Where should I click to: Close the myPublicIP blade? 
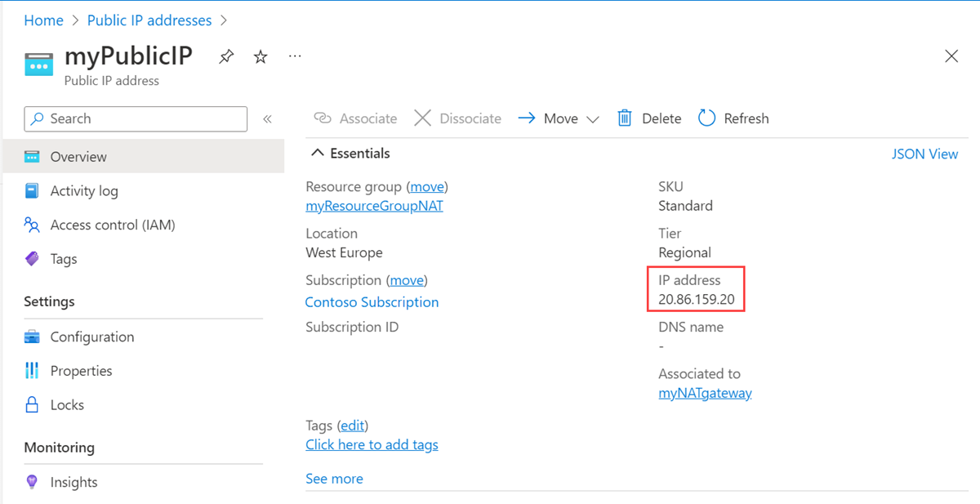[951, 56]
